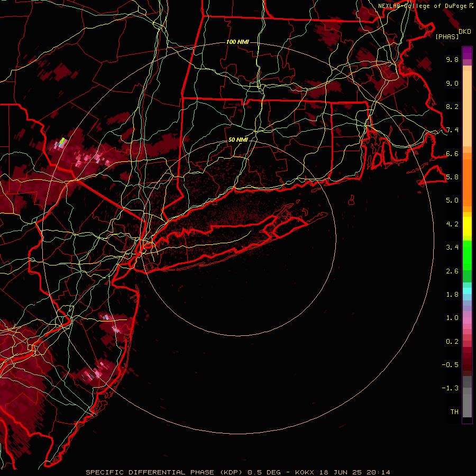Pick the yellow band in the color bar
Screen dimensions: 476x476
point(467,226)
